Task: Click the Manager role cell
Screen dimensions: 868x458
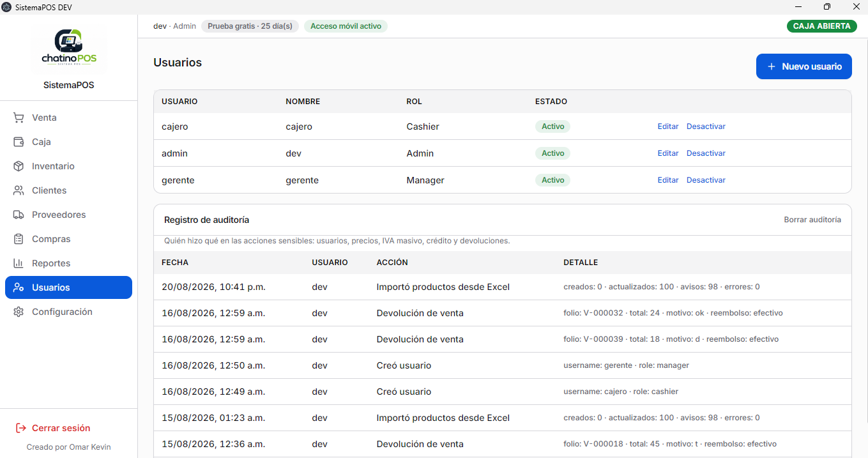Action: click(425, 180)
